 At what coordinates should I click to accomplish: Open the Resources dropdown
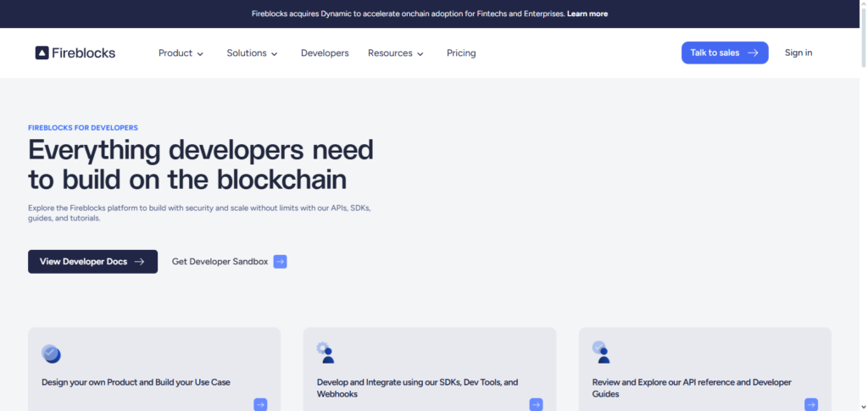(x=396, y=53)
